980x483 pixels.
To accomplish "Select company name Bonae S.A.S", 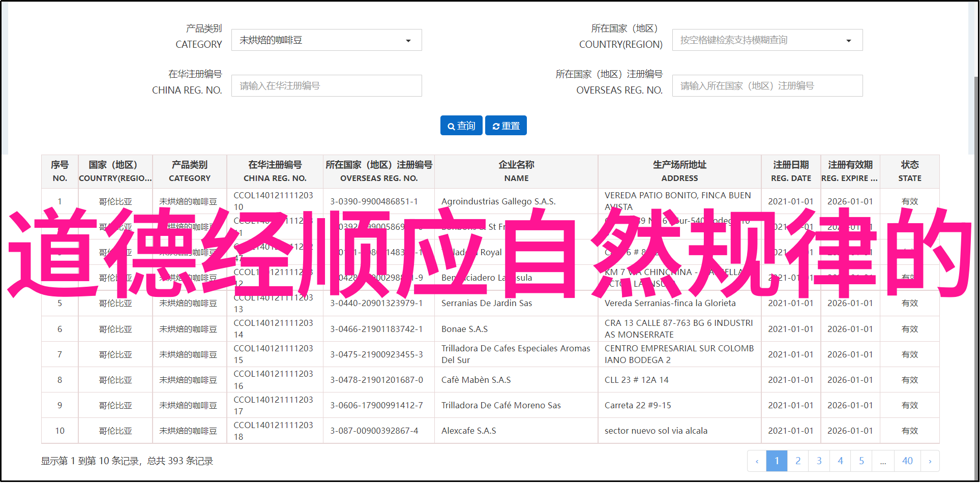I will tap(464, 329).
